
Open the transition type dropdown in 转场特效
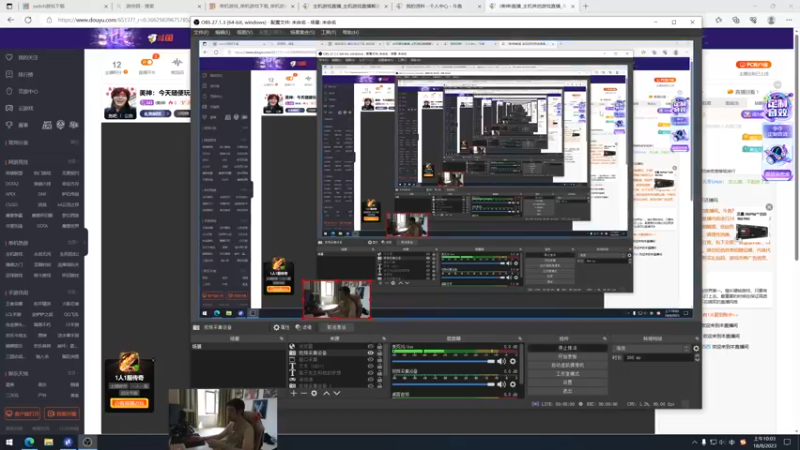(651, 348)
